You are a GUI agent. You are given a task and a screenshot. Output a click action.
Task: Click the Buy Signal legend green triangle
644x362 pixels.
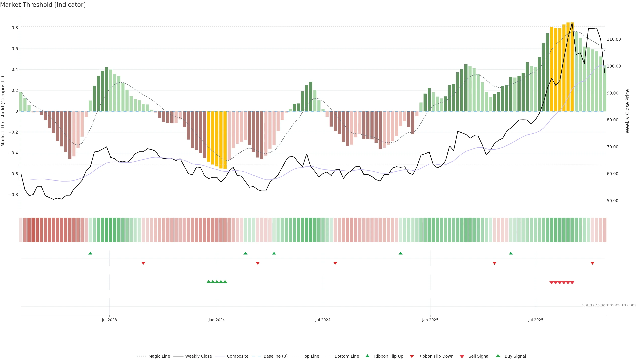click(498, 356)
